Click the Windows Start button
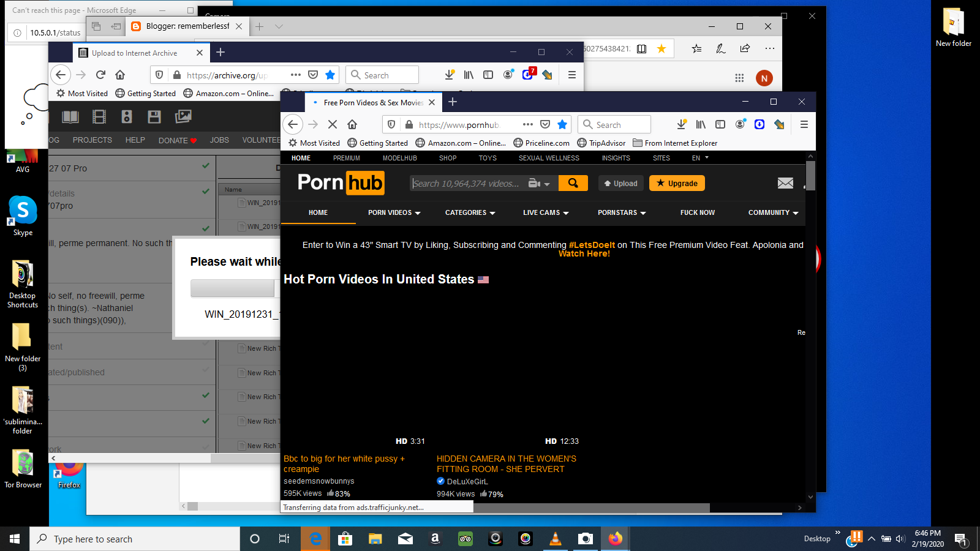Screen dimensions: 980x551 [15, 539]
